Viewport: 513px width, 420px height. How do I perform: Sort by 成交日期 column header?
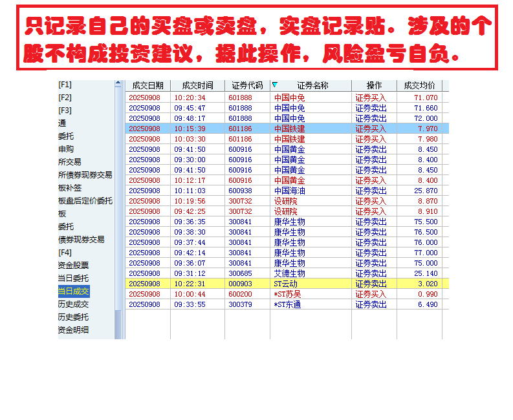click(148, 86)
